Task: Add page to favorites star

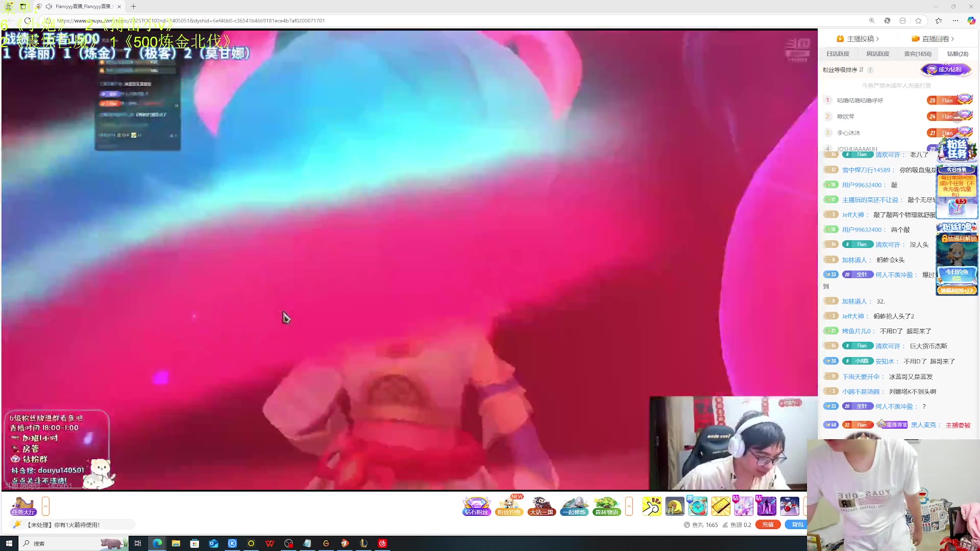Action: click(918, 21)
